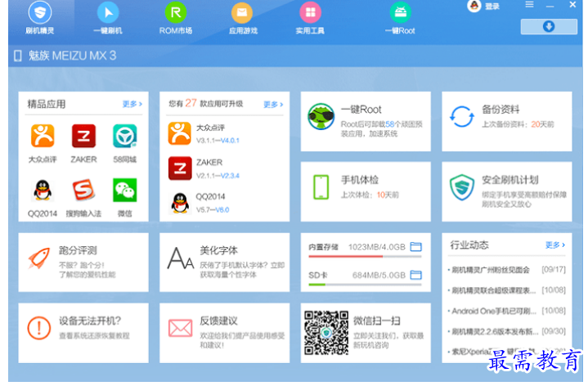Image resolution: width=588 pixels, height=386 pixels.
Task: Click the QQ2014 icon in the upgrade list
Action: (181, 203)
